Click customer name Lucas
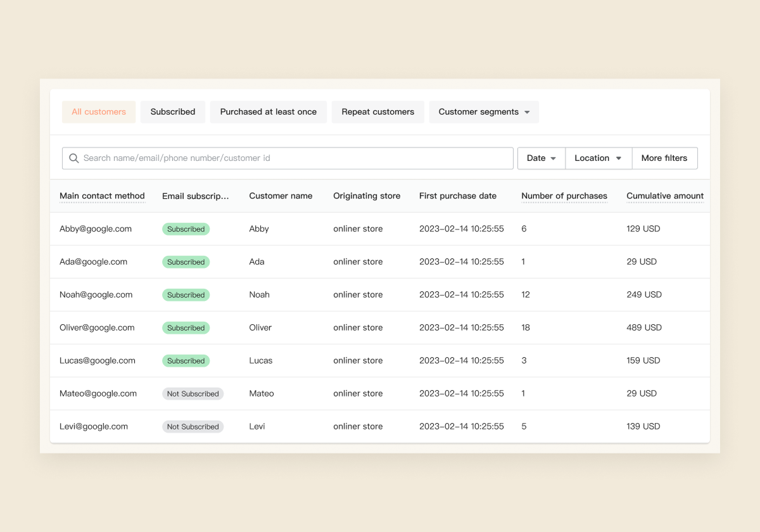This screenshot has width=760, height=532. (261, 361)
